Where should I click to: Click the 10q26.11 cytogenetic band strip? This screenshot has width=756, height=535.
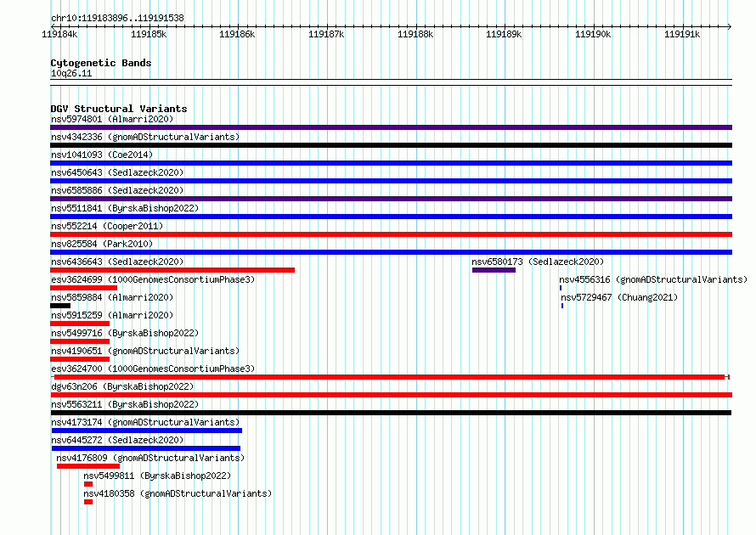(x=391, y=82)
